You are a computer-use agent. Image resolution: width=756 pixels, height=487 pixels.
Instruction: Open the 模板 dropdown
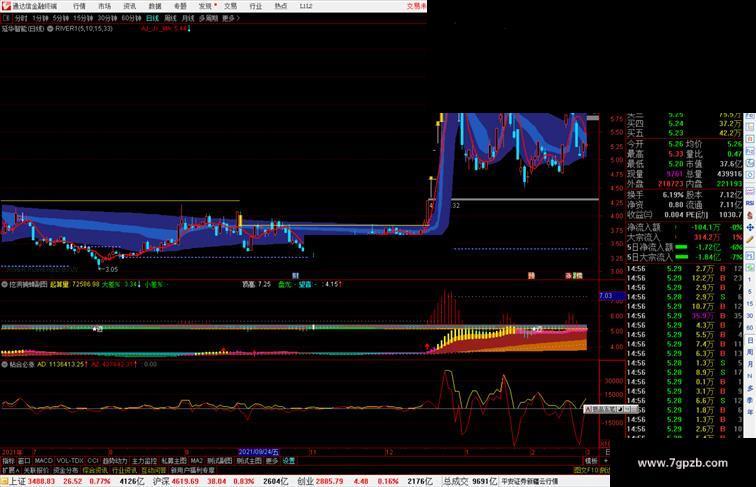click(592, 461)
